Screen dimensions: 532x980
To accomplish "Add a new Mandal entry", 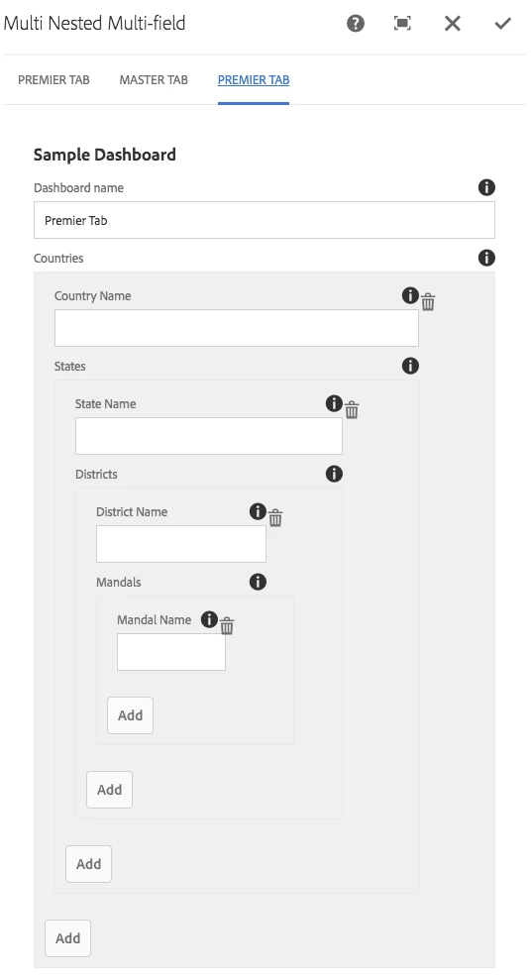I will tap(130, 715).
